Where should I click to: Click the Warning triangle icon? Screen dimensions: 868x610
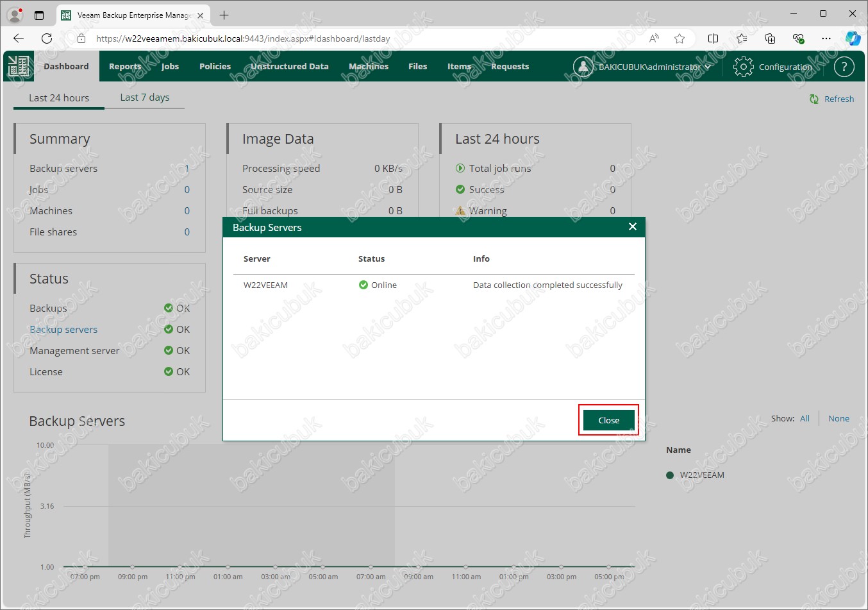tap(460, 210)
